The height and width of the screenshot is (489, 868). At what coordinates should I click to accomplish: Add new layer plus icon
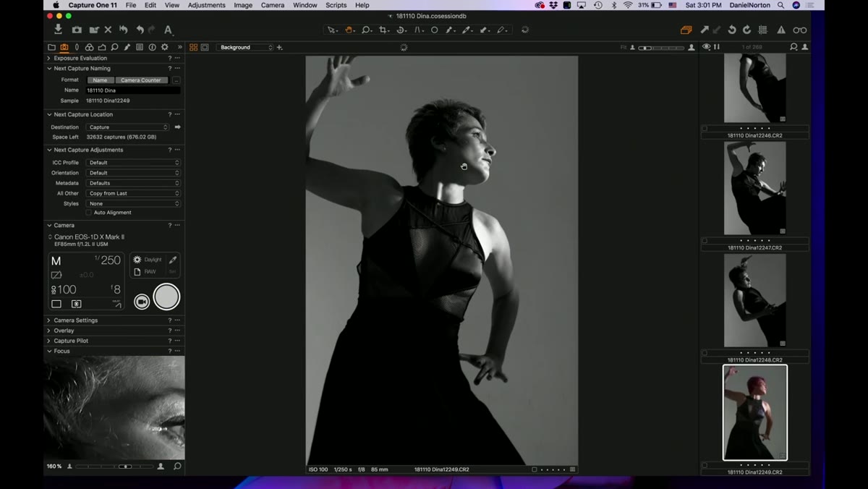click(280, 47)
